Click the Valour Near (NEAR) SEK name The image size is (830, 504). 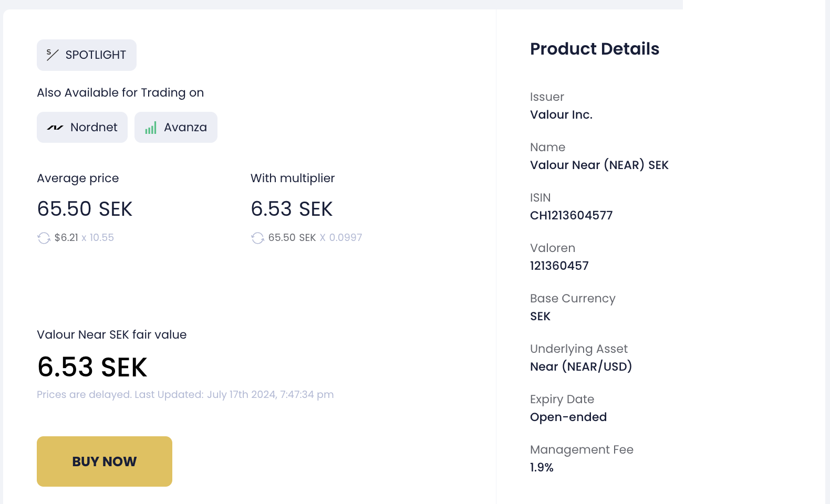point(599,165)
